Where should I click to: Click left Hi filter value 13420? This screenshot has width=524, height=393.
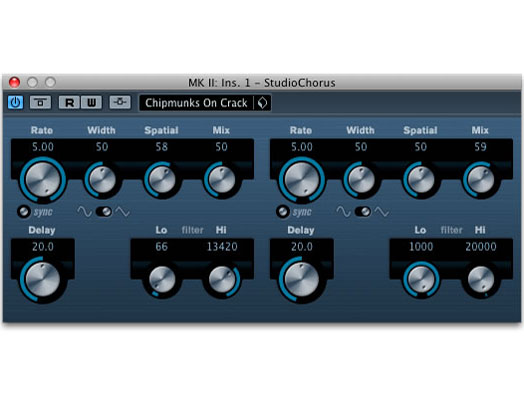click(222, 247)
